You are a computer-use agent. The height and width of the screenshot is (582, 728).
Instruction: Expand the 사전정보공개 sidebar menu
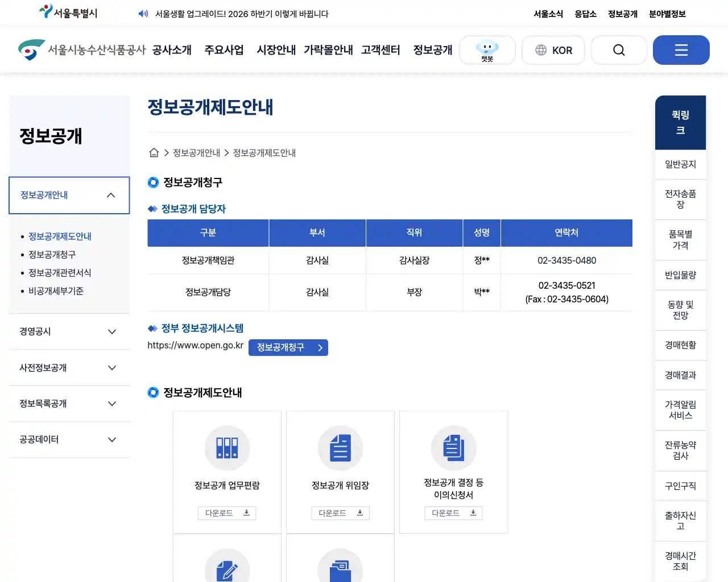[x=69, y=368]
